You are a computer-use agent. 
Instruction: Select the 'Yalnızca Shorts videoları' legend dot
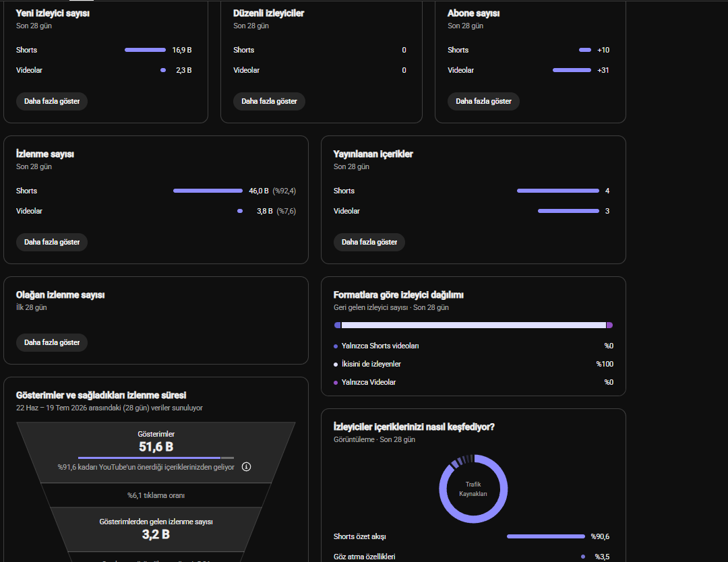point(336,346)
